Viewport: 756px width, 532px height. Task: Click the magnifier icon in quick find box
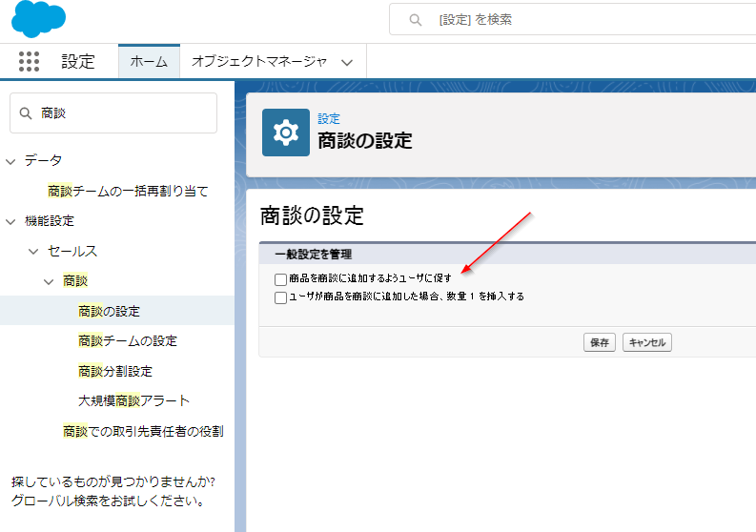[x=26, y=113]
